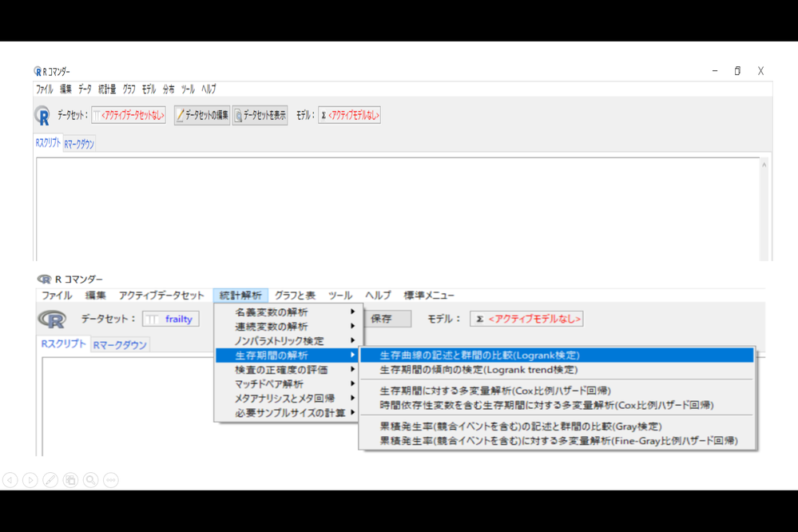Image resolution: width=798 pixels, height=532 pixels.
Task: Expand the 名義変数の解析 submenu
Action: pyautogui.click(x=288, y=312)
